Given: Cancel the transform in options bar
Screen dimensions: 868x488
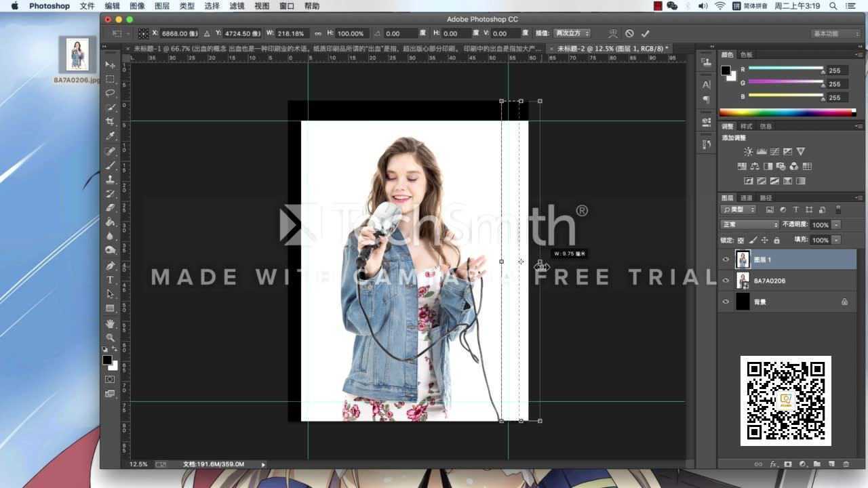Looking at the screenshot, I should pyautogui.click(x=629, y=33).
